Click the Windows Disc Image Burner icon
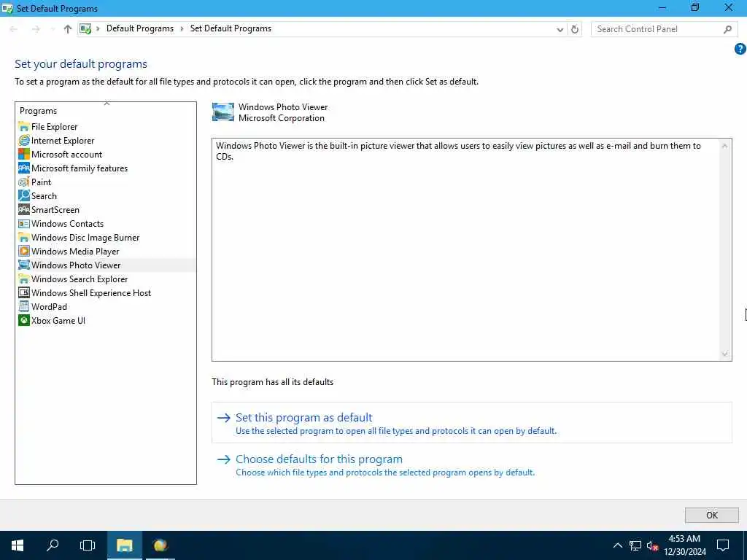The image size is (747, 560). pyautogui.click(x=24, y=237)
